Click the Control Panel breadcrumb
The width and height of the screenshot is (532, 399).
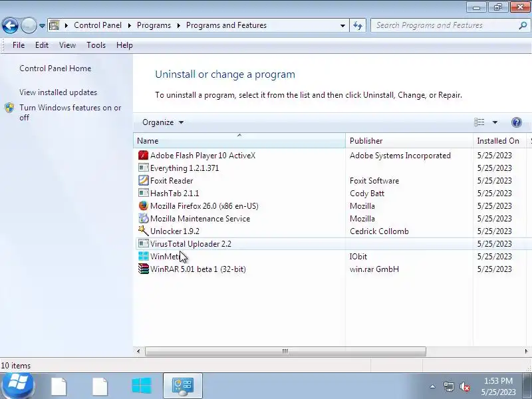(98, 25)
